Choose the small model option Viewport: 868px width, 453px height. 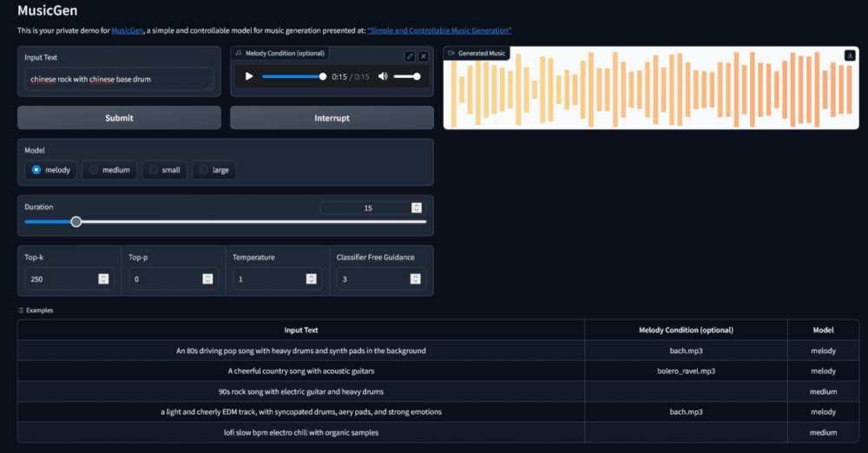[164, 170]
